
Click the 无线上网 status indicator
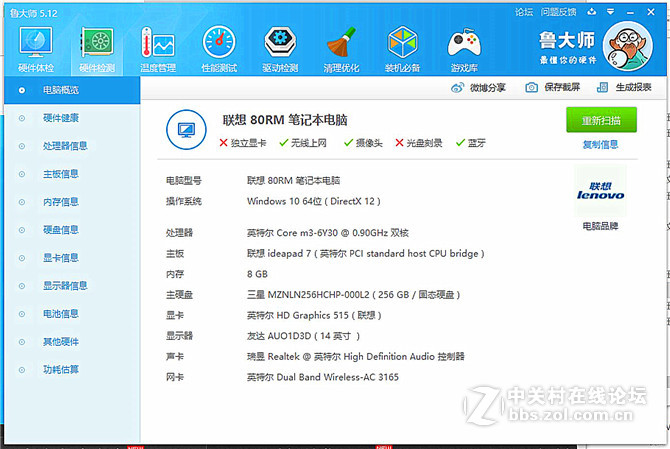tap(303, 143)
